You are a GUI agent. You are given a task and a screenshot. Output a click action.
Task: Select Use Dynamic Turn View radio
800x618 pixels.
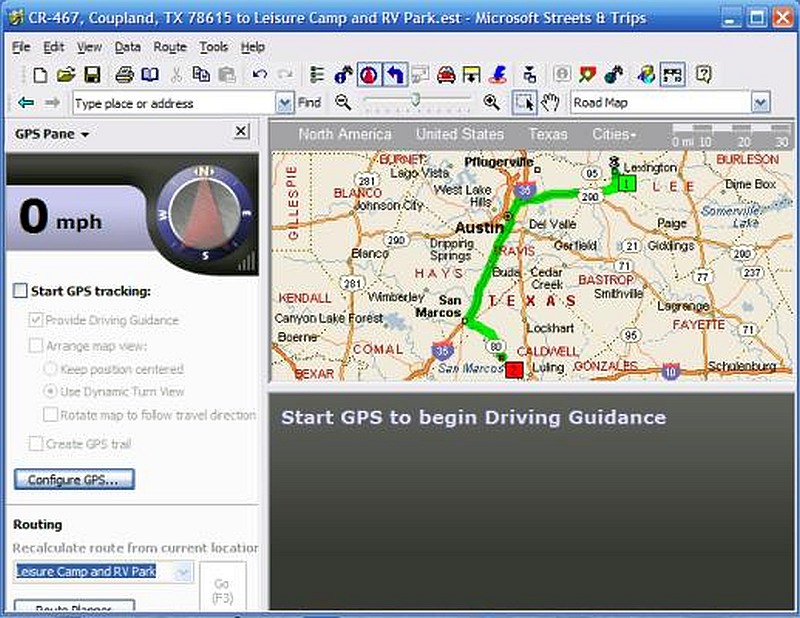click(51, 391)
